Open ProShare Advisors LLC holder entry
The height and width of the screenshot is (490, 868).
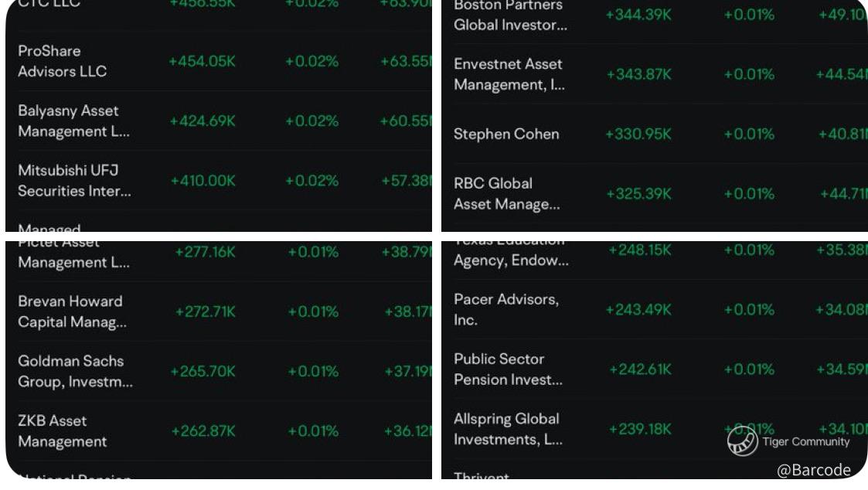(62, 61)
